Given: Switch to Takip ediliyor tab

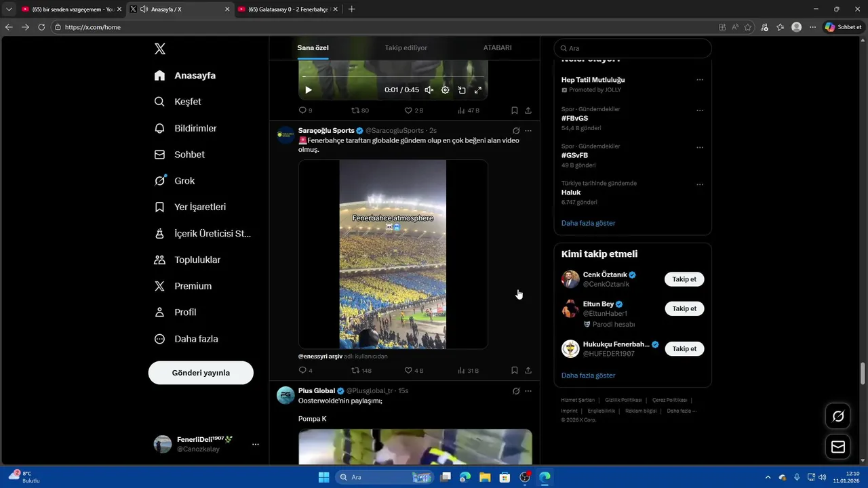Looking at the screenshot, I should [406, 48].
